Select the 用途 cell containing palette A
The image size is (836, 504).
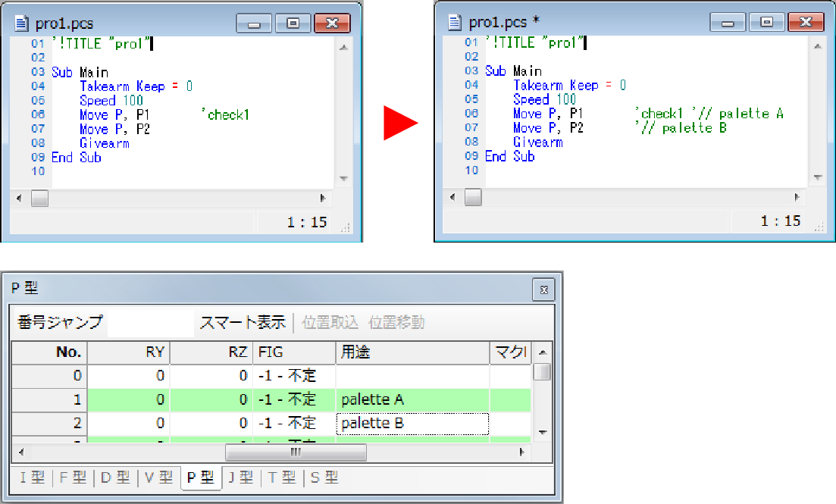pyautogui.click(x=412, y=399)
